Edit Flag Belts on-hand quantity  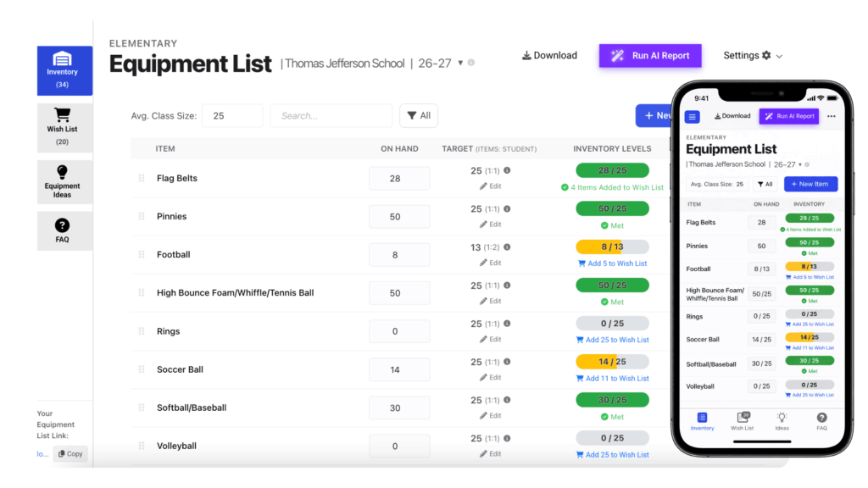[399, 179]
